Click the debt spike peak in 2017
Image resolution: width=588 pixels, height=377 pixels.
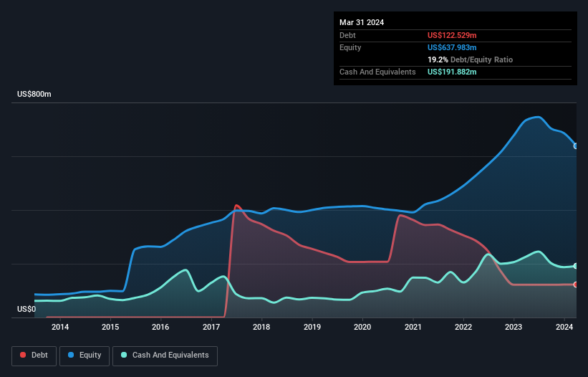pos(236,206)
